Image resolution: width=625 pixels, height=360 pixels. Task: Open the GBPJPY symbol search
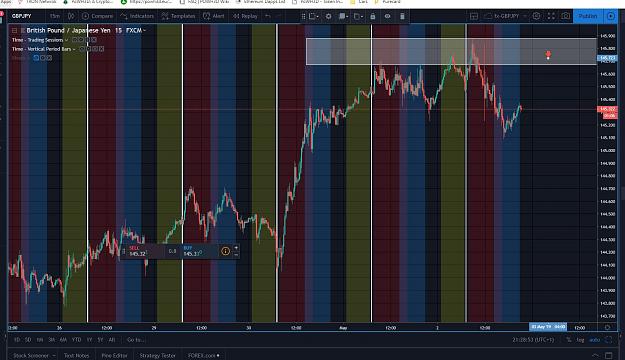coord(22,16)
